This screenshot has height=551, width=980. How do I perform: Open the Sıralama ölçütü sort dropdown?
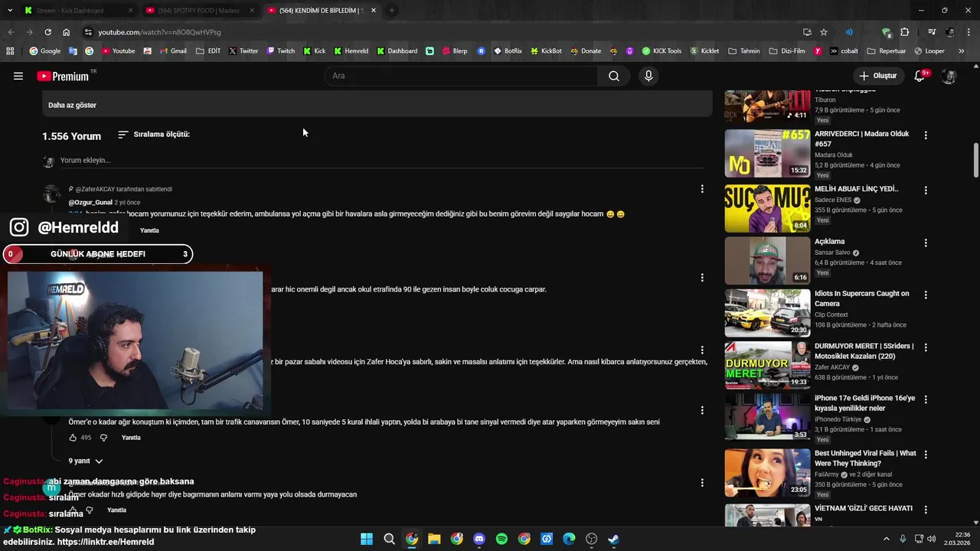point(154,135)
